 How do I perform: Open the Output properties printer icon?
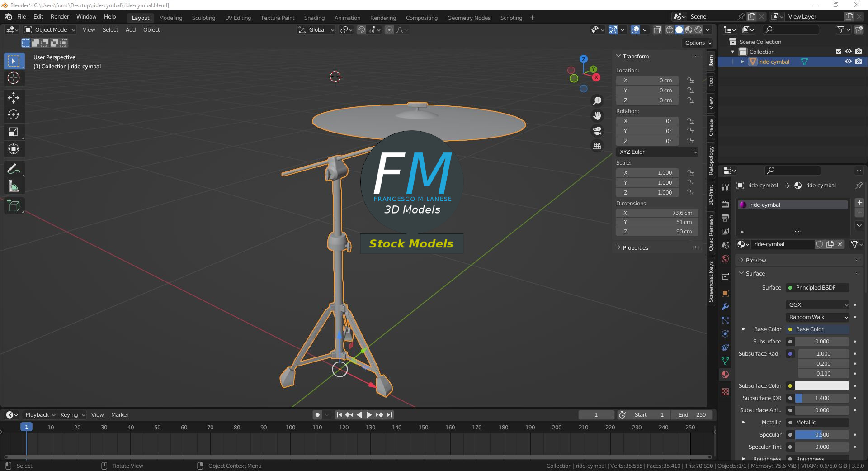(x=725, y=218)
